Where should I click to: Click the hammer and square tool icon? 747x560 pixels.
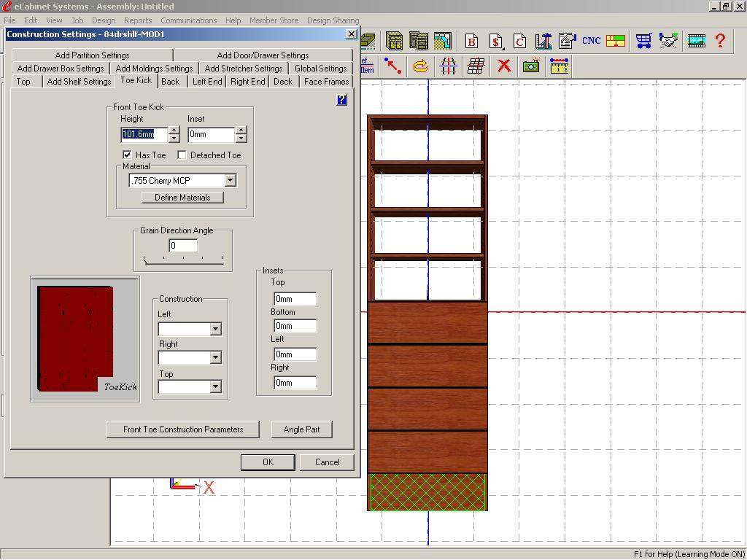tap(543, 41)
